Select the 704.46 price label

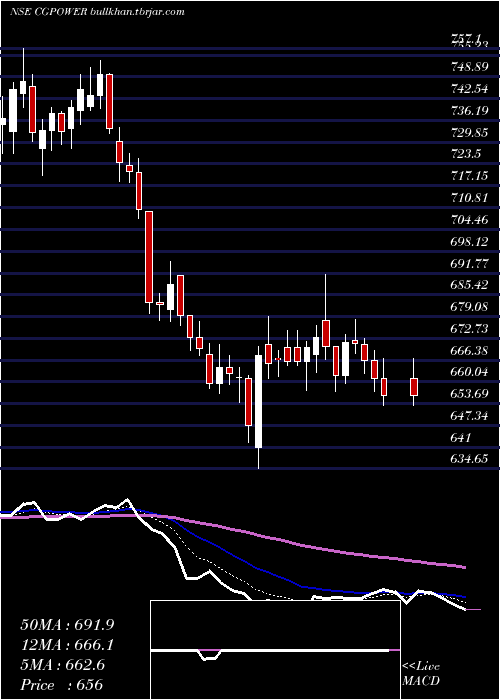pyautogui.click(x=471, y=219)
